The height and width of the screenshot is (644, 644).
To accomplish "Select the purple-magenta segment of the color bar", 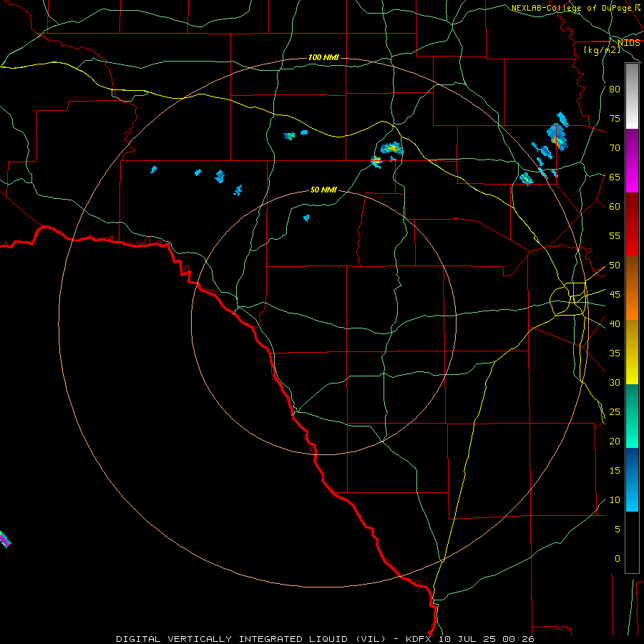I will coord(632,160).
